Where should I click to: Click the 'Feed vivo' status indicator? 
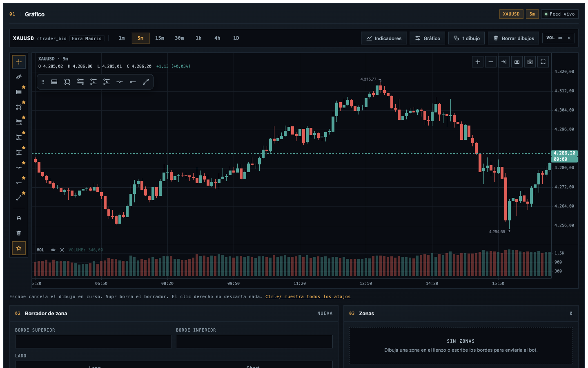pos(560,14)
